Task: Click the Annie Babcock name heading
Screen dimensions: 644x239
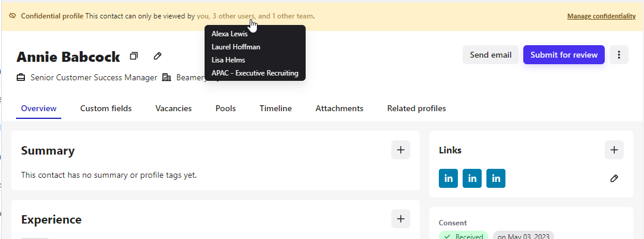Action: coord(68,56)
